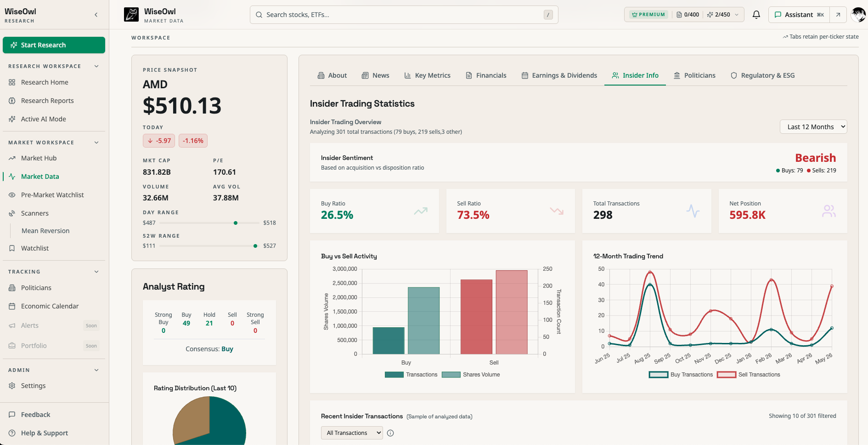The width and height of the screenshot is (868, 445).
Task: Click the Research Home sidebar icon
Action: point(12,82)
